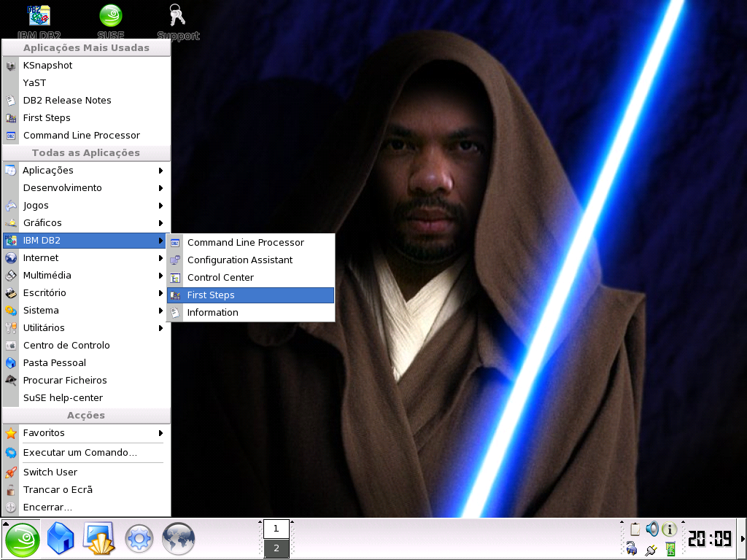The height and width of the screenshot is (560, 747).
Task: Open the blue gear settings panel icon
Action: coord(139,540)
